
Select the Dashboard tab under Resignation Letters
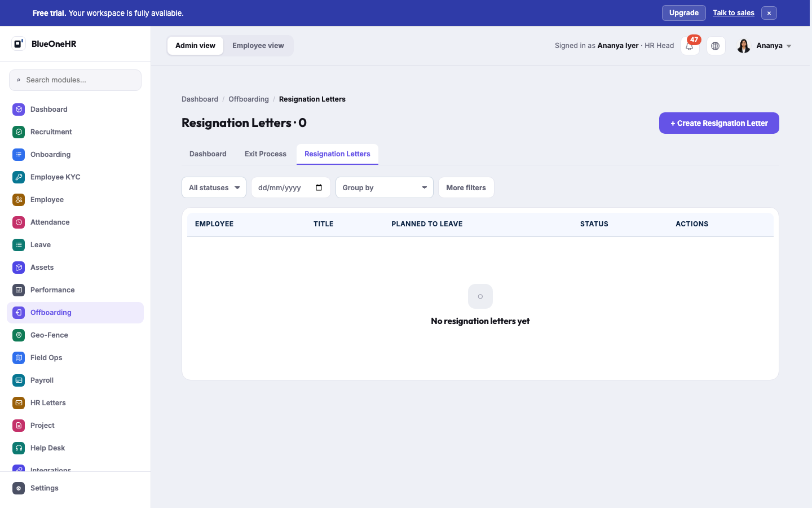[208, 154]
